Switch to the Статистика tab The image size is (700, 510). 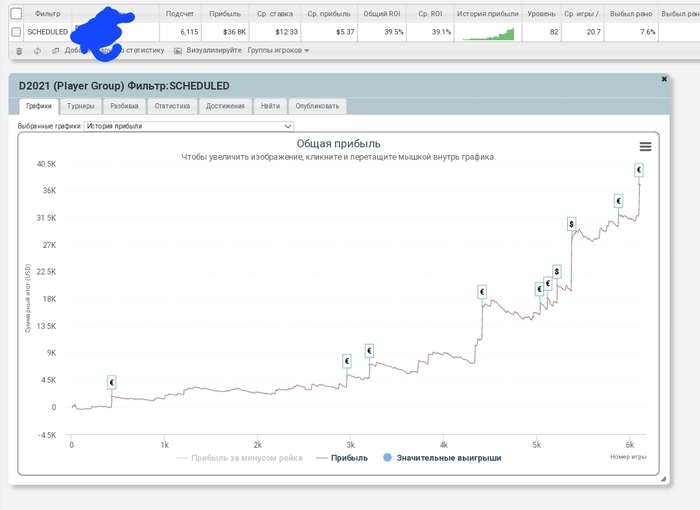[x=172, y=106]
